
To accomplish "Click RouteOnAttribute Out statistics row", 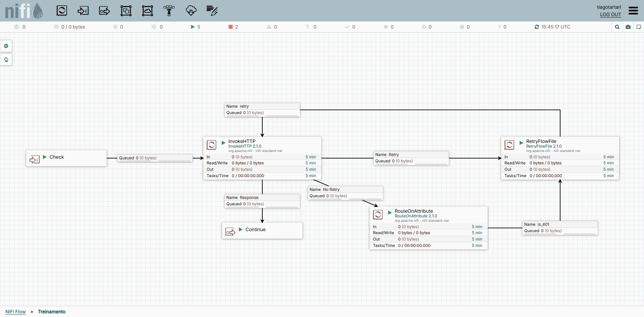I will coord(429,239).
